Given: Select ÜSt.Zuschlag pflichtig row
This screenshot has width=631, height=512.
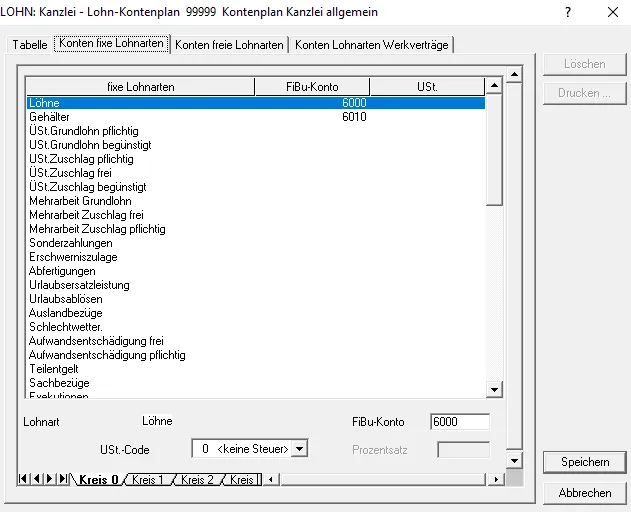Looking at the screenshot, I should [x=256, y=159].
